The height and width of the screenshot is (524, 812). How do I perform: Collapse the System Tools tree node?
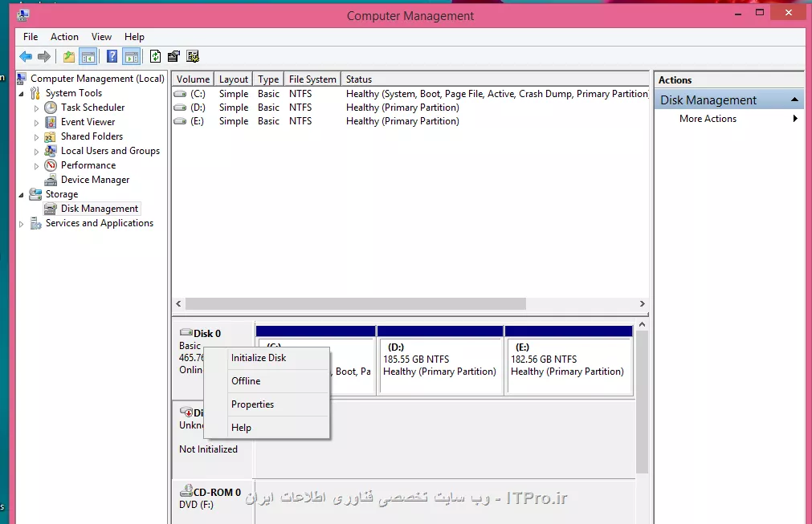pyautogui.click(x=21, y=94)
